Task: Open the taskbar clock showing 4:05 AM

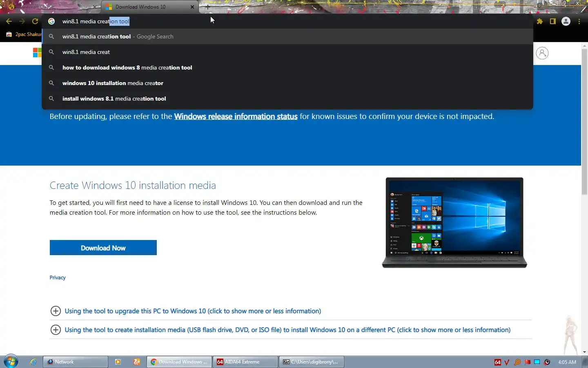Action: [x=567, y=362]
